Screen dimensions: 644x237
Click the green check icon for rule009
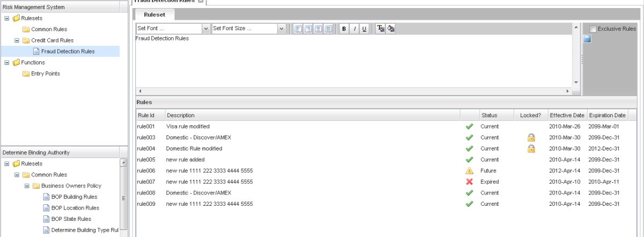click(x=470, y=204)
